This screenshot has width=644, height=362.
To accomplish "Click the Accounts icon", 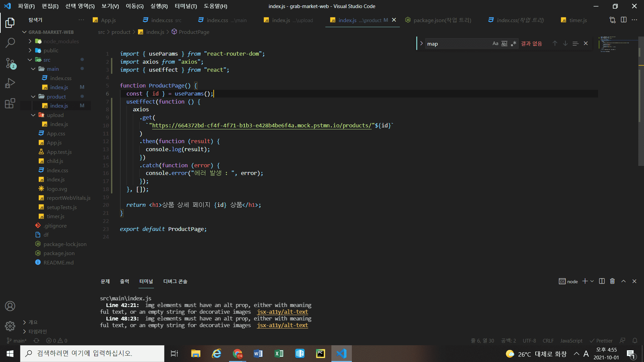I will click(x=10, y=306).
